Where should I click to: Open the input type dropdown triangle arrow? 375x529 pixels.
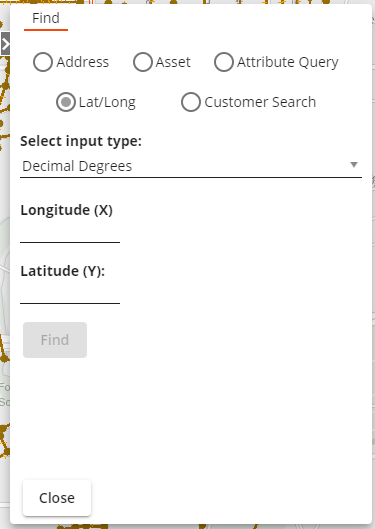pos(354,165)
